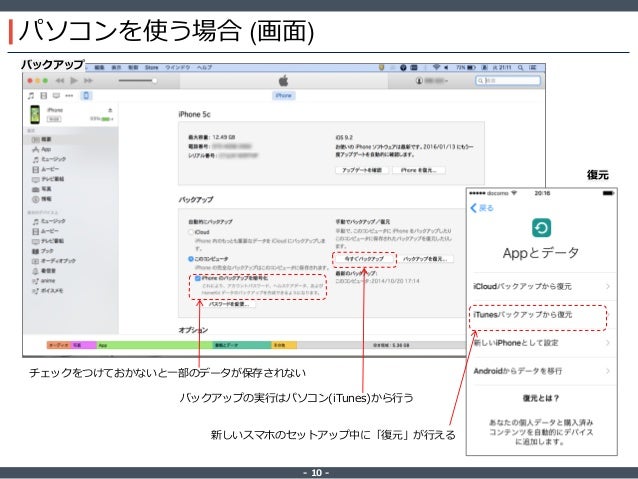
Task: Open the ヘルプ menu in menu bar
Action: point(205,68)
